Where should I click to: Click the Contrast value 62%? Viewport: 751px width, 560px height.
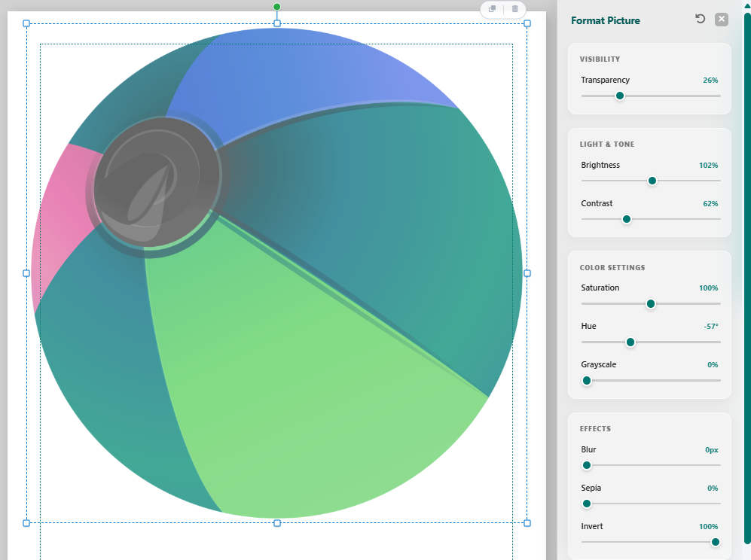[710, 203]
